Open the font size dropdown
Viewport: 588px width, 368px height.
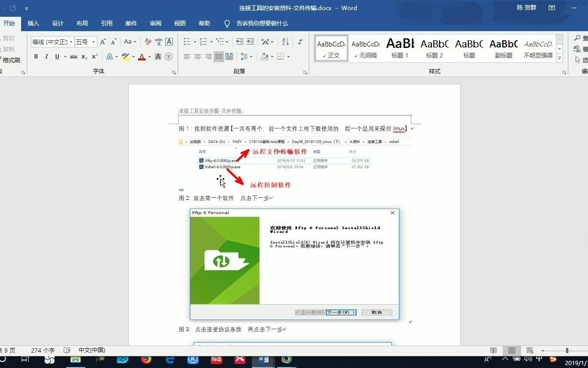(94, 41)
